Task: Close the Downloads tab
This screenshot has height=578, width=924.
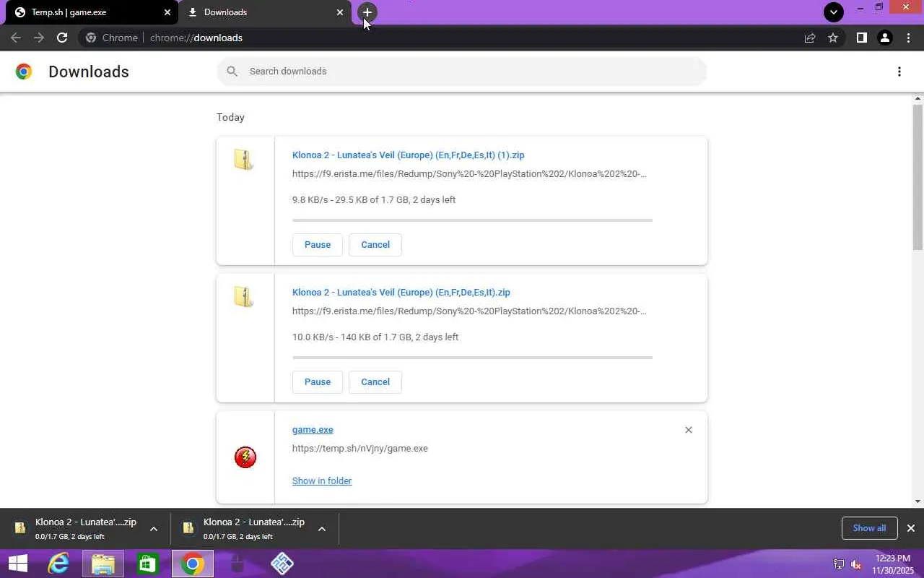Action: tap(340, 12)
